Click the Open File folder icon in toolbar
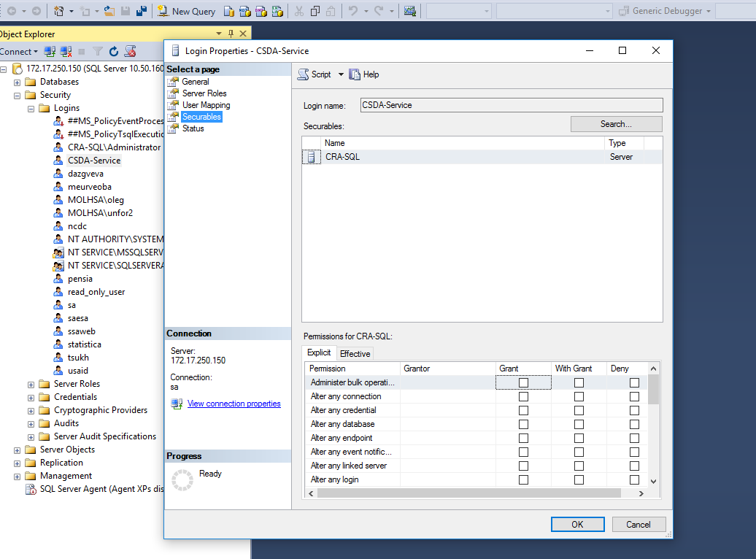 [109, 11]
